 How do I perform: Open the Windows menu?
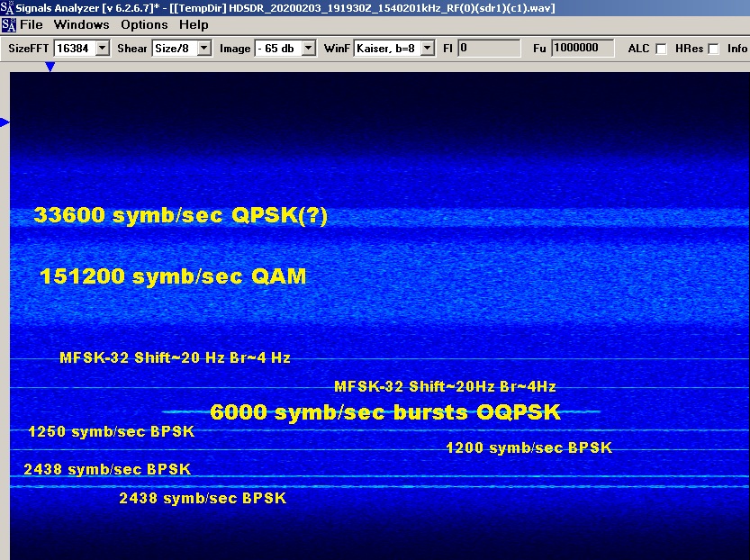click(81, 25)
